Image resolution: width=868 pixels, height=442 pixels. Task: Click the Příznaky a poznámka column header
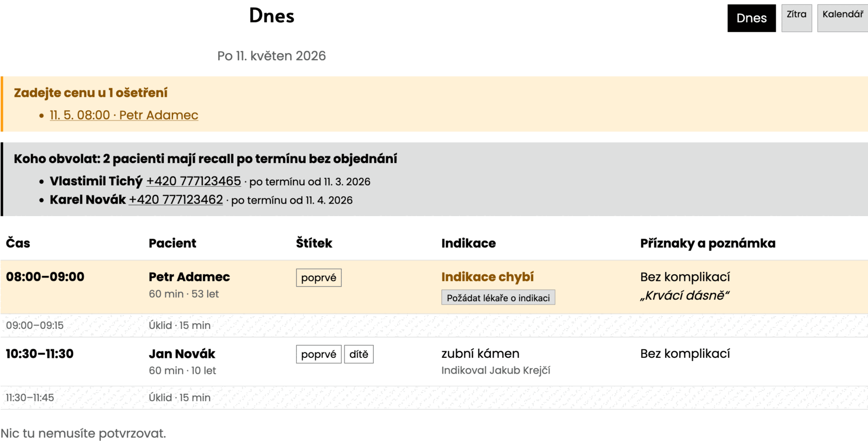[708, 243]
